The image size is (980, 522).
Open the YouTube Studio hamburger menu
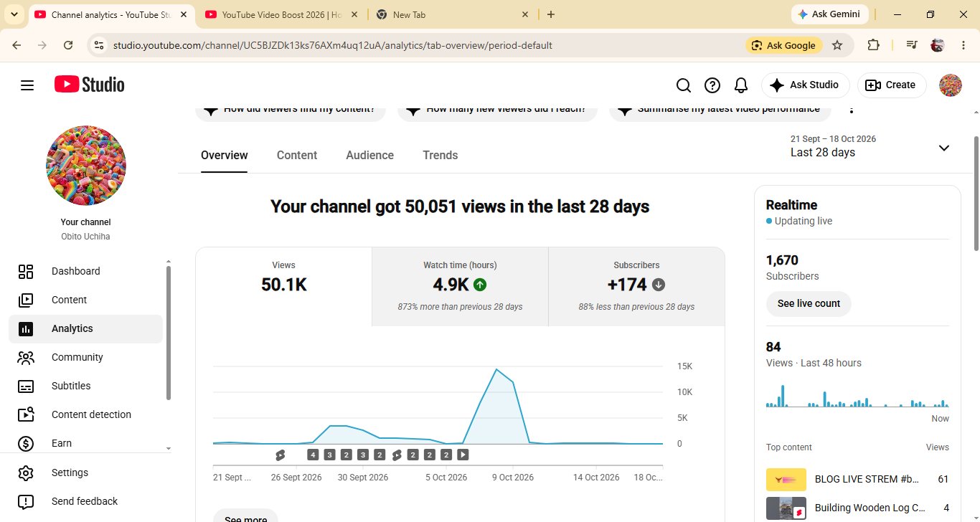(x=27, y=85)
